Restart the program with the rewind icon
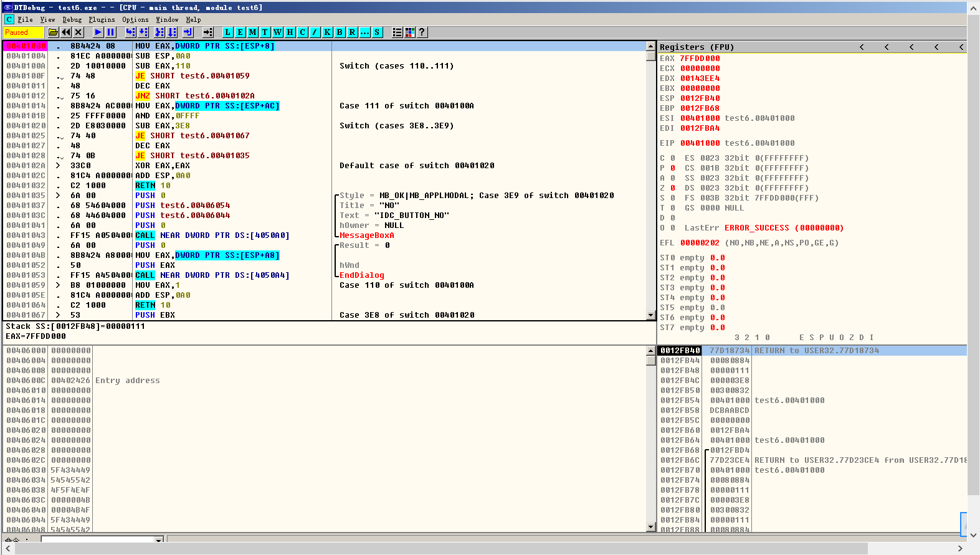 [65, 32]
